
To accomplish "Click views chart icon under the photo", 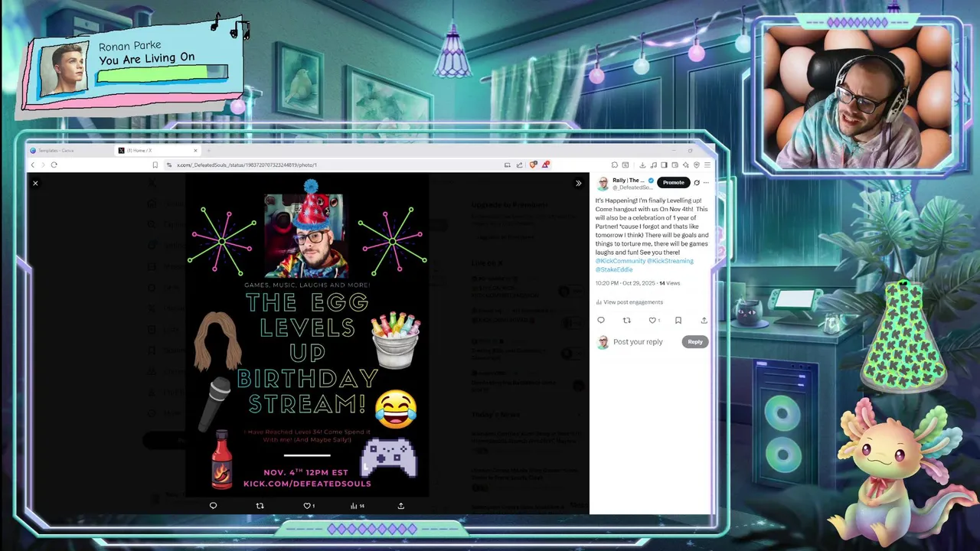I will 354,506.
